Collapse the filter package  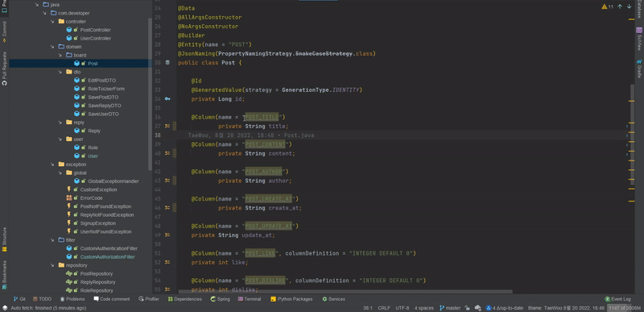[52, 240]
